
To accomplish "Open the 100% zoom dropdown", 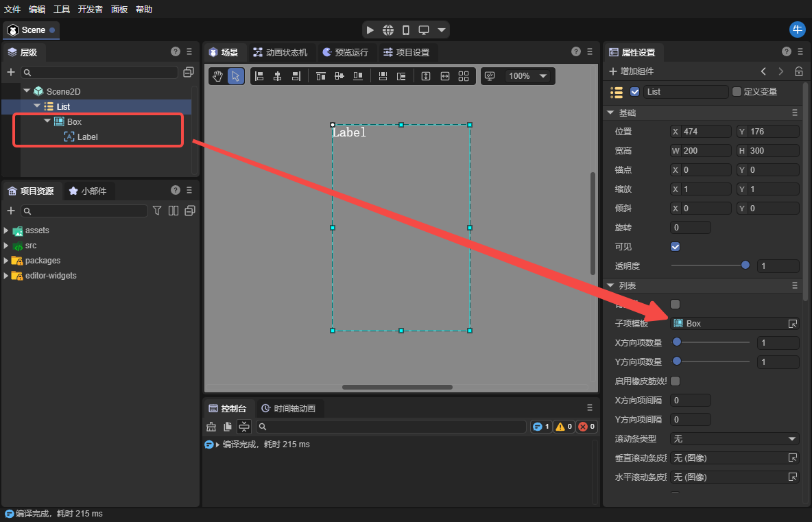I will pyautogui.click(x=528, y=76).
